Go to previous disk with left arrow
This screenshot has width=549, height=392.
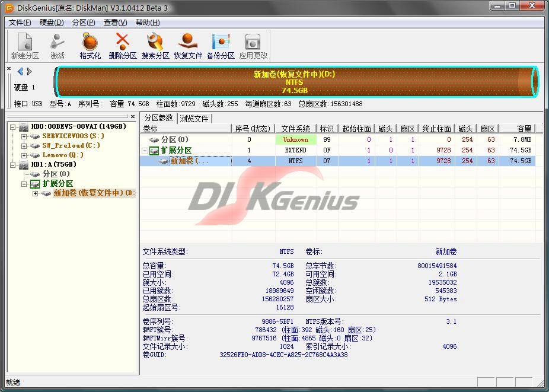pyautogui.click(x=20, y=72)
